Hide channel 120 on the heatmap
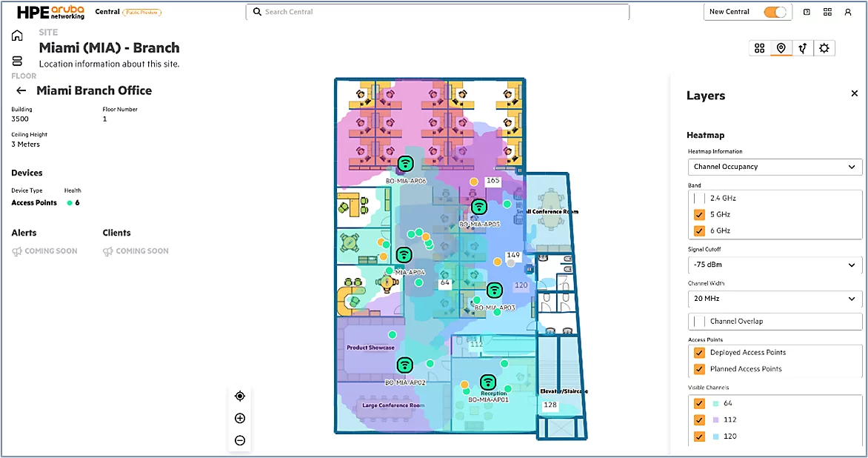The height and width of the screenshot is (458, 868). coord(699,437)
